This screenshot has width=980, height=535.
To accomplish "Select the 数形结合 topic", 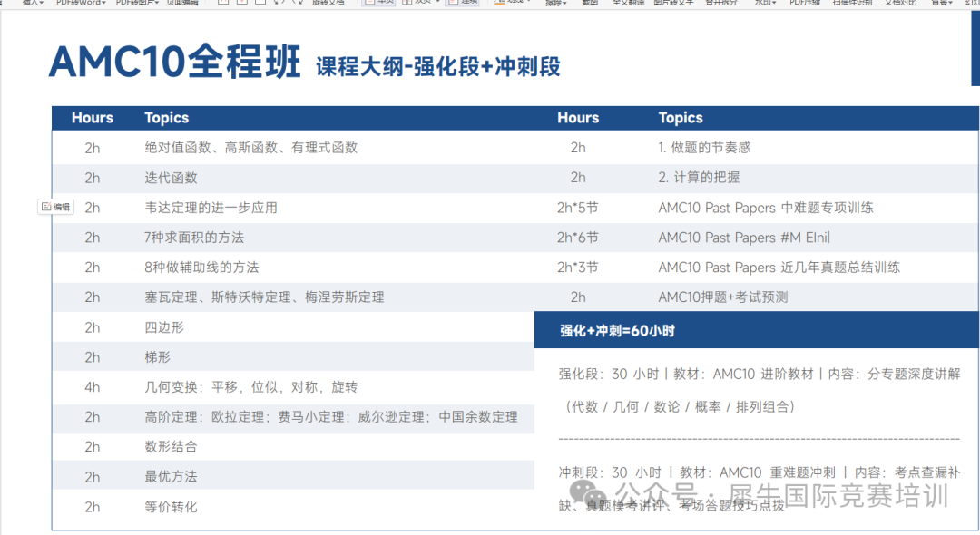I will [x=171, y=447].
